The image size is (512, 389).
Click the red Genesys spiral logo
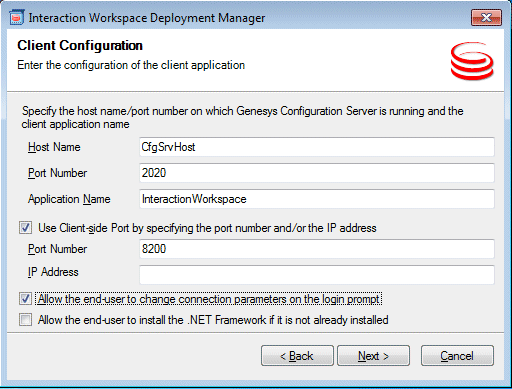point(472,61)
